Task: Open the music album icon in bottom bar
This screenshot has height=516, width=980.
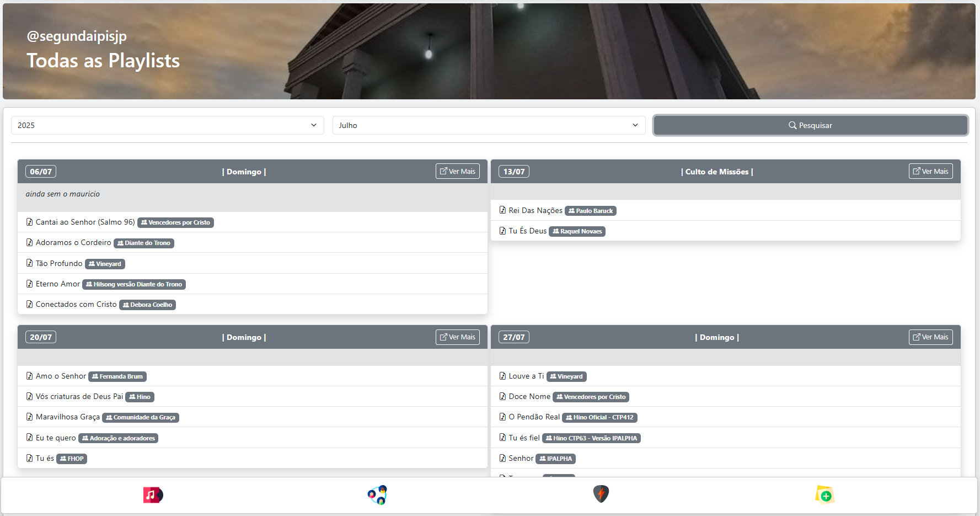Action: (153, 494)
